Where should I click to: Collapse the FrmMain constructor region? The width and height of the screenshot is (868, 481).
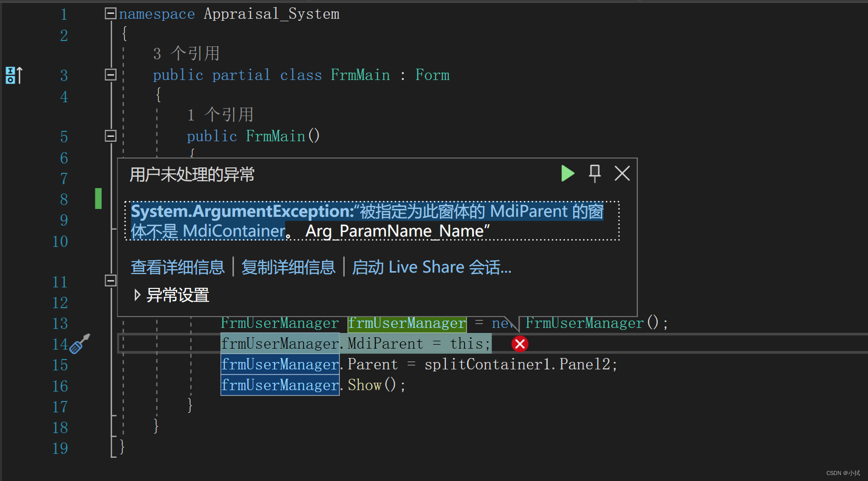point(111,136)
